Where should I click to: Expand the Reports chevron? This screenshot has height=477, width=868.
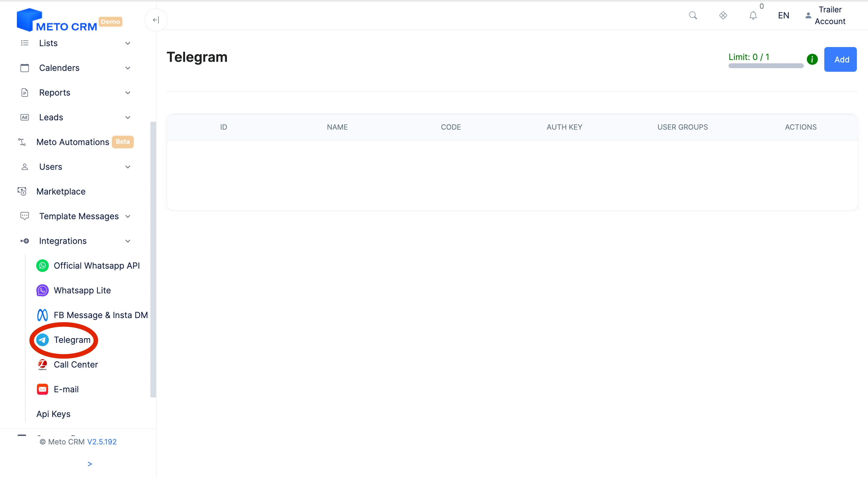click(x=128, y=93)
